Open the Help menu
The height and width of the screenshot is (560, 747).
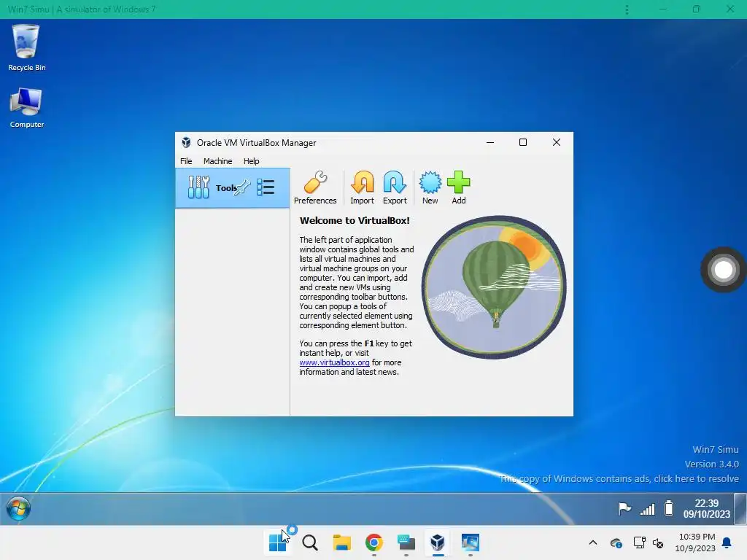[251, 161]
